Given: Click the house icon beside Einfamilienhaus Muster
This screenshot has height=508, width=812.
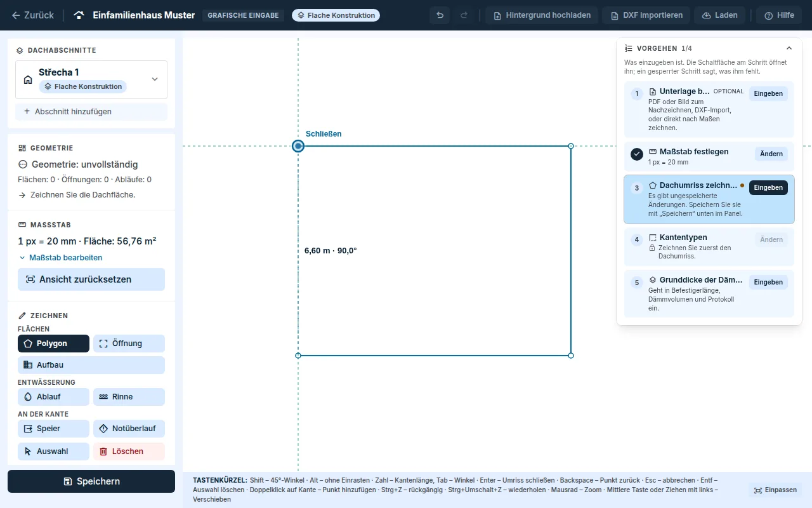Looking at the screenshot, I should (79, 15).
